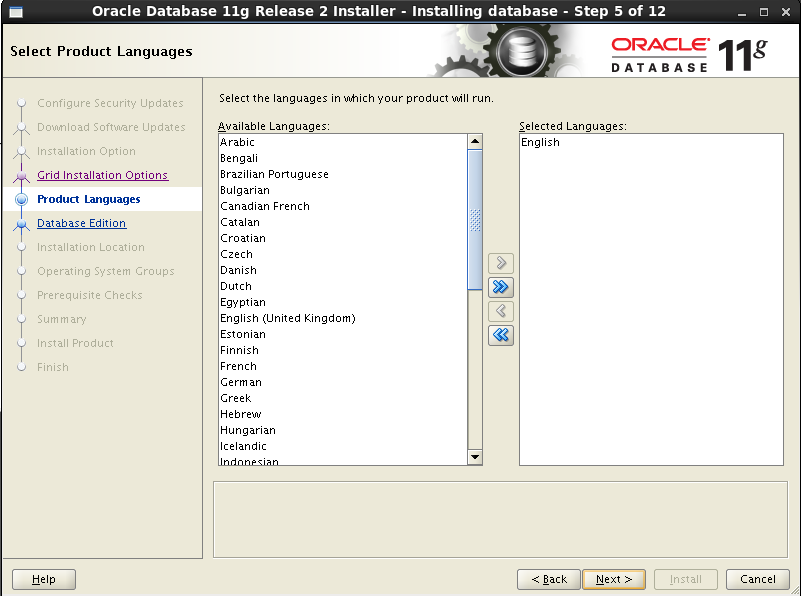This screenshot has width=801, height=596.
Task: Select Finnish in Available Languages
Action: pyautogui.click(x=342, y=350)
